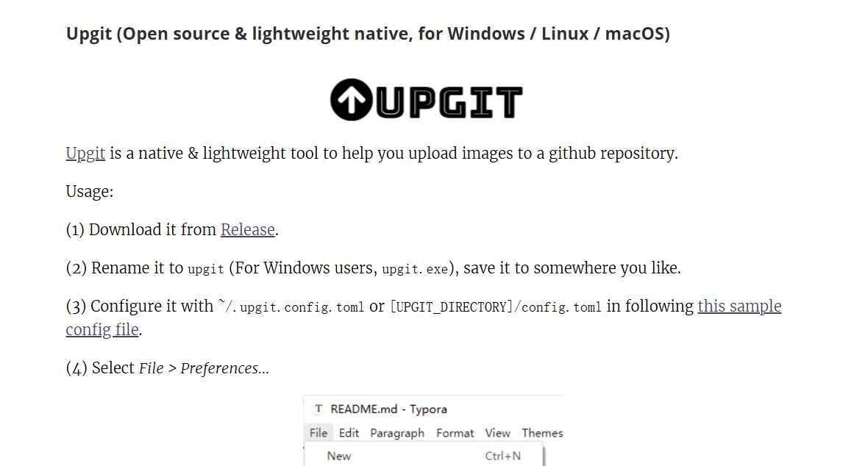Viewport: 868px width, 466px height.
Task: Click the UPGIT wordmark in the logo
Action: (x=449, y=102)
